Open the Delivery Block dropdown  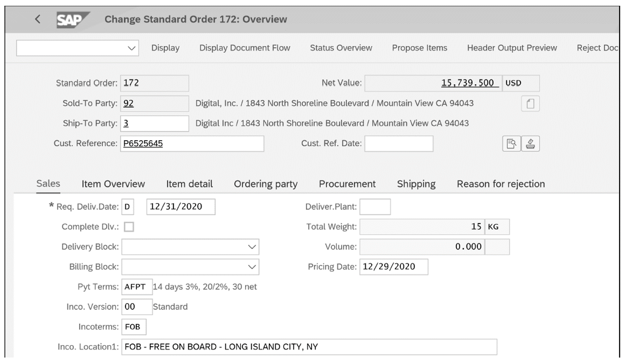click(251, 247)
